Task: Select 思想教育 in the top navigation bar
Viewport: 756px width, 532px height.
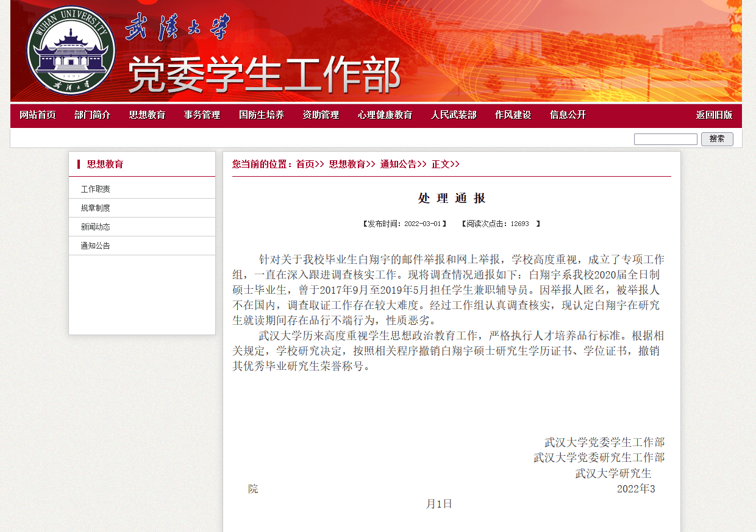Action: (x=147, y=115)
